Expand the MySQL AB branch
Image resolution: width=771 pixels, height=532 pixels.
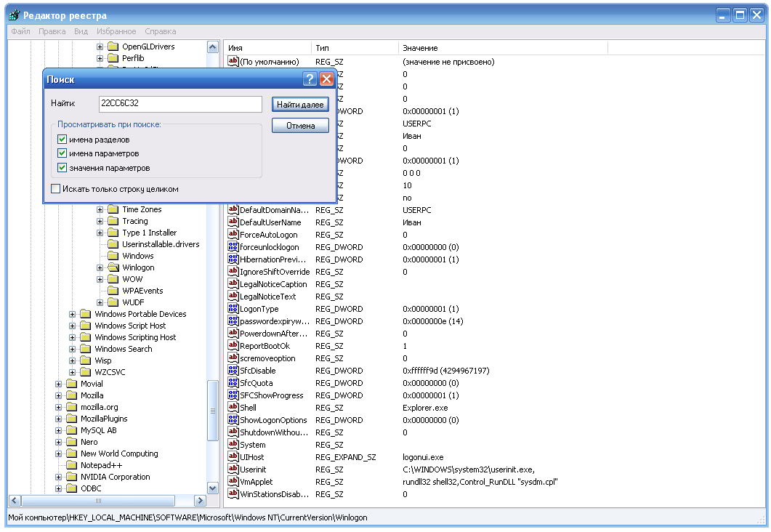(x=59, y=430)
